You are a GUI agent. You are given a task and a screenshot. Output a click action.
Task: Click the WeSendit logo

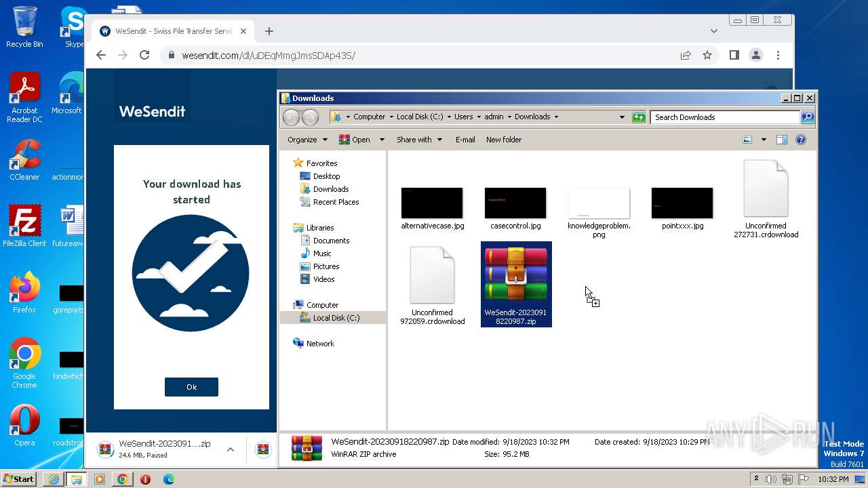click(152, 111)
